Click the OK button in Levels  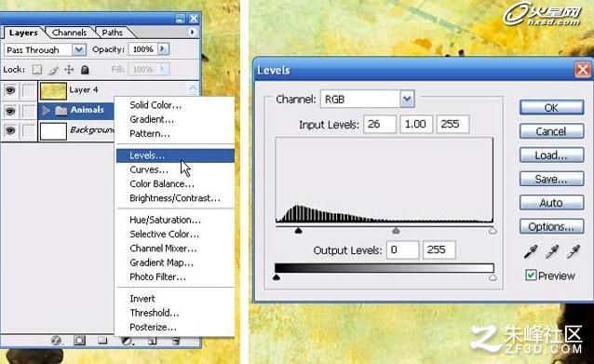coord(551,108)
